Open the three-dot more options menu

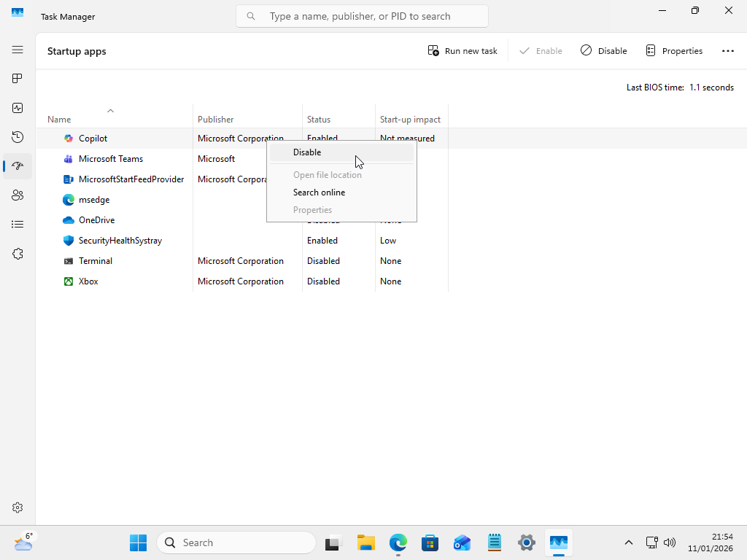727,51
